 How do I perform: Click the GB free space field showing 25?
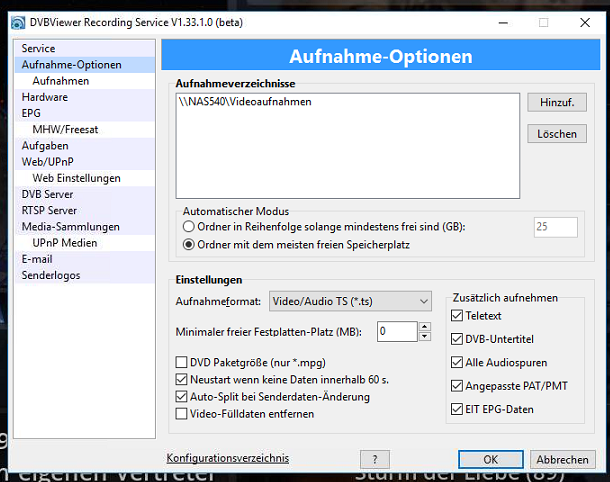[x=556, y=227]
